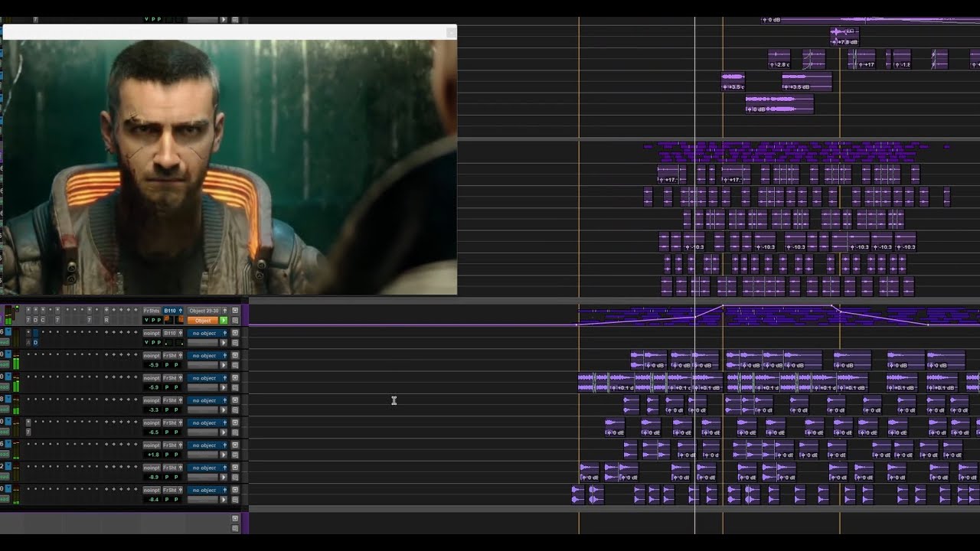Open the comment icon below the Object 29-30 square icon
Viewport: 980px width, 551px height.
click(x=235, y=321)
